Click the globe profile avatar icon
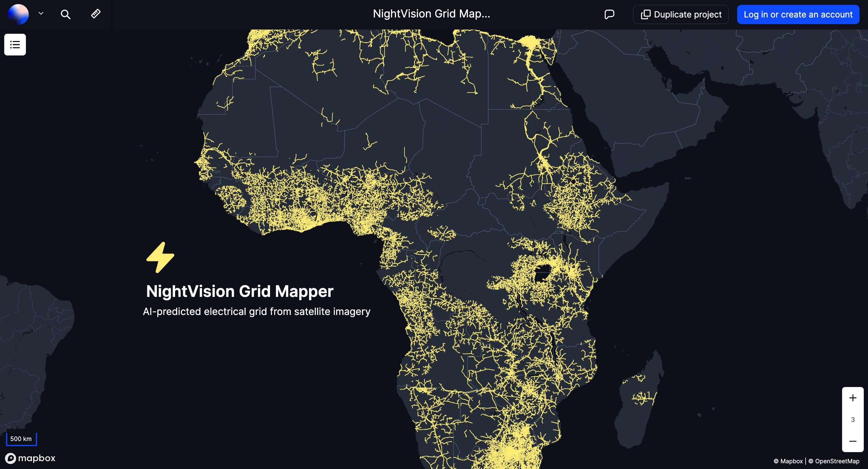The image size is (868, 469). (18, 14)
